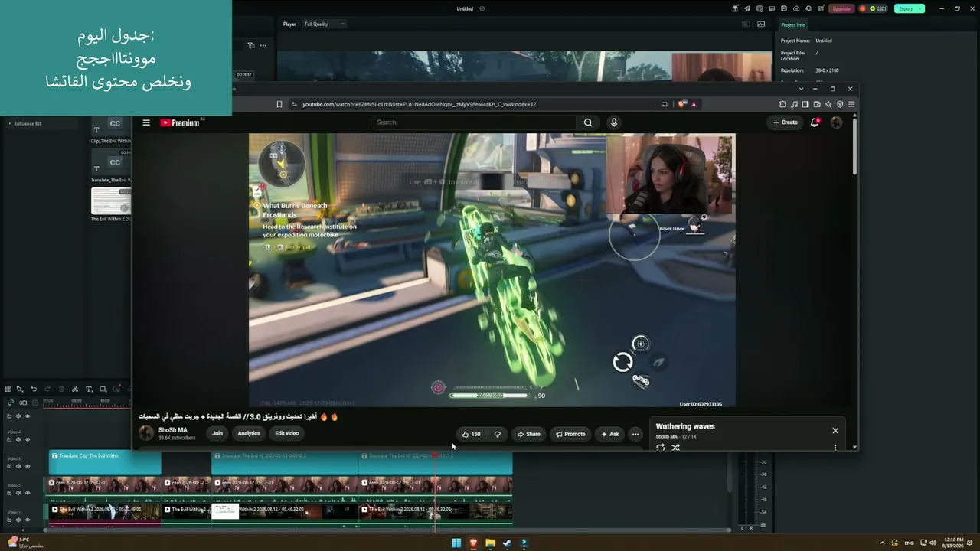Undo the last edit in timeline toolbar
980x551 pixels.
click(34, 389)
